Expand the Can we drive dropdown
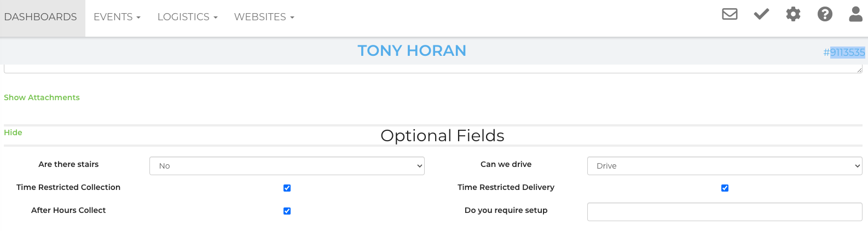Image resolution: width=868 pixels, height=231 pixels. [x=725, y=166]
